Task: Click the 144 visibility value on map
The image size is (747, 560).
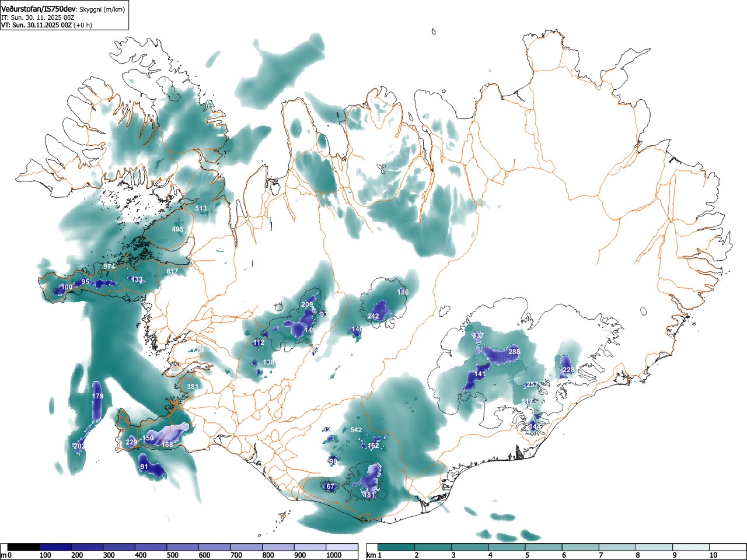Action: click(x=535, y=426)
